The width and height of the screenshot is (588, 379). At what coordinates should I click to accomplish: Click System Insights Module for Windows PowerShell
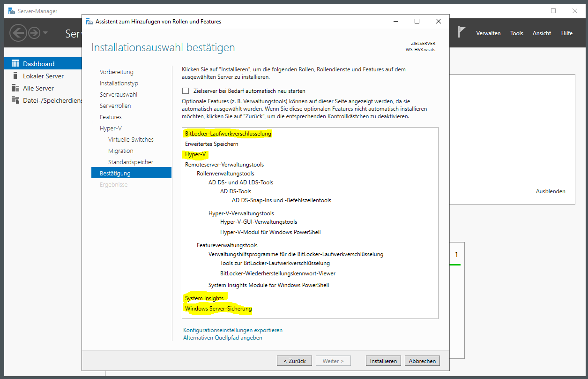click(x=269, y=285)
